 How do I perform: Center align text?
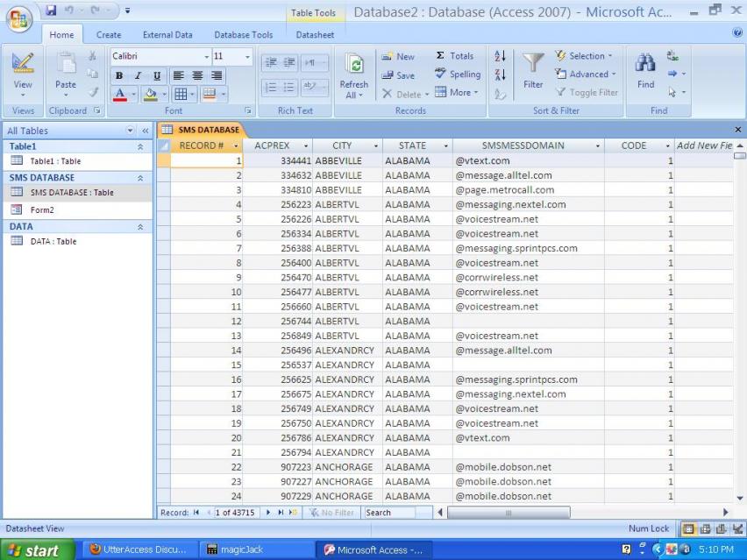click(197, 75)
